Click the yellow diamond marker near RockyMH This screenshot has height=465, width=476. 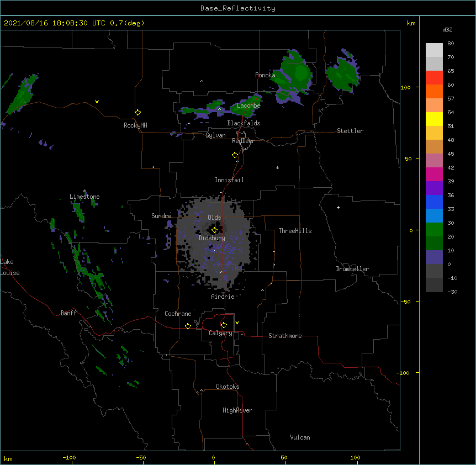(x=137, y=112)
